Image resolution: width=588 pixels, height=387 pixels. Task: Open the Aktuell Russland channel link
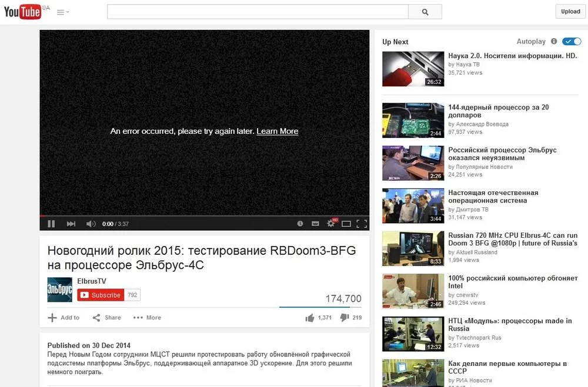tap(477, 252)
